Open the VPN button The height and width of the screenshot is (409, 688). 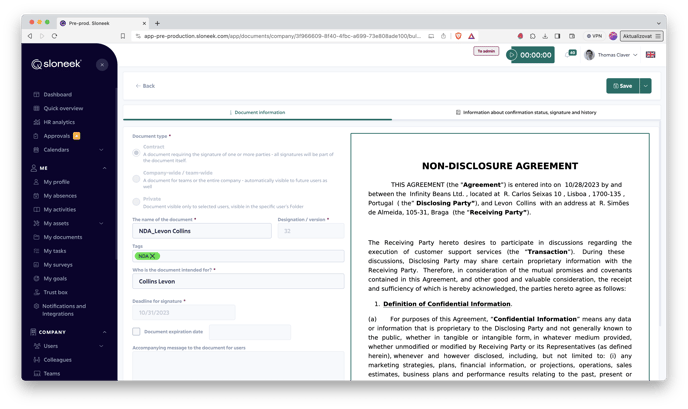tap(595, 36)
